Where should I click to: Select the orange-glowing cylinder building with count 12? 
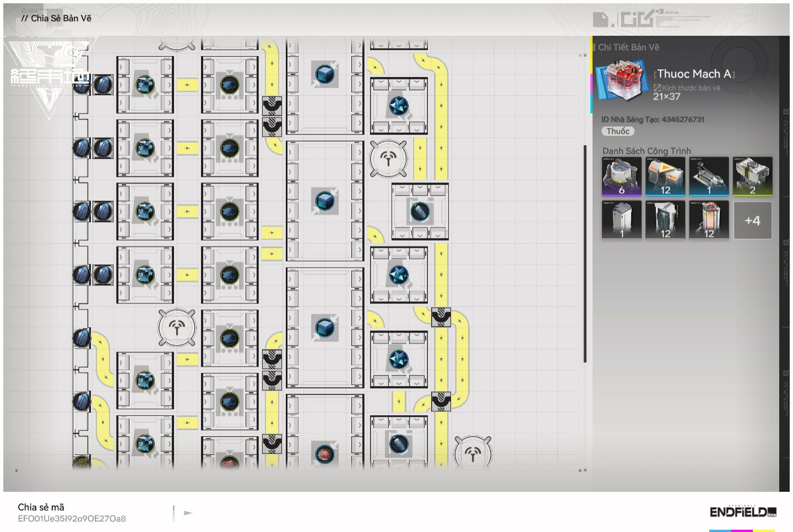pos(709,220)
